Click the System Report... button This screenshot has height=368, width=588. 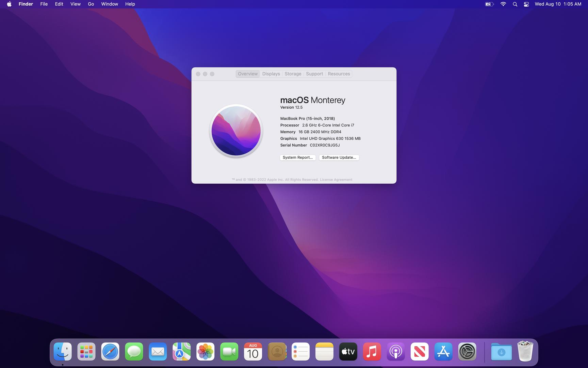pos(298,157)
